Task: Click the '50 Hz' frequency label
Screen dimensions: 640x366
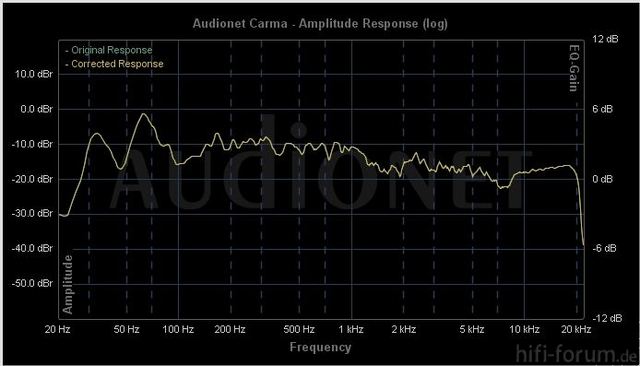Action: pos(127,329)
